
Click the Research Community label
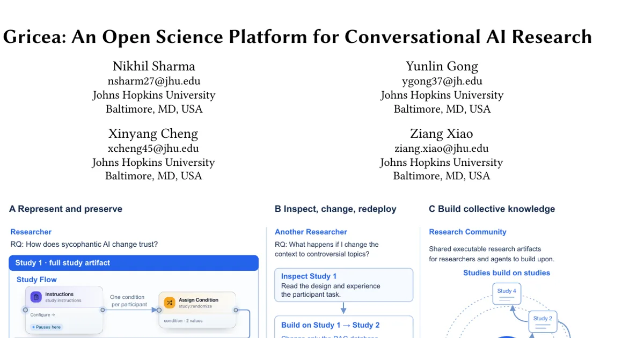pos(468,232)
